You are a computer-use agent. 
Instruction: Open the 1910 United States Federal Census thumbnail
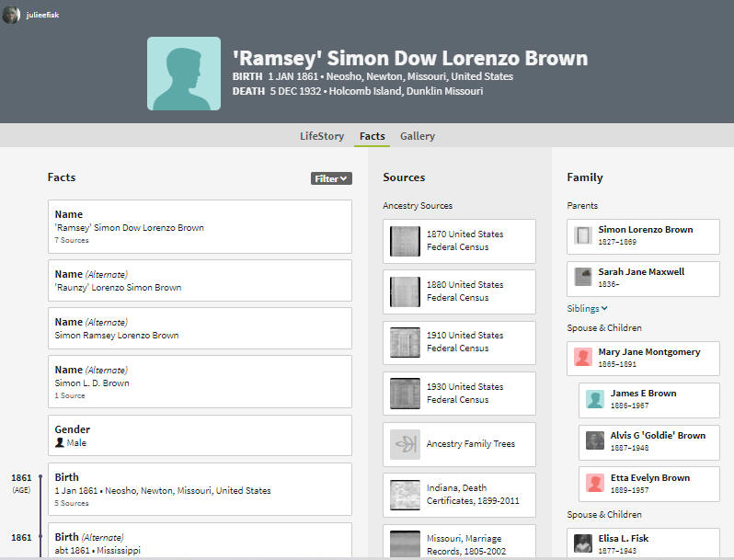point(405,342)
